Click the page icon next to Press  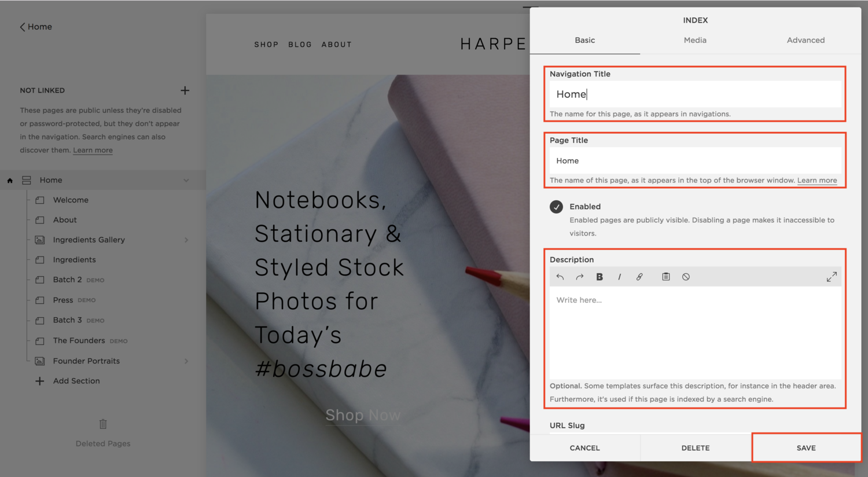[x=40, y=300]
